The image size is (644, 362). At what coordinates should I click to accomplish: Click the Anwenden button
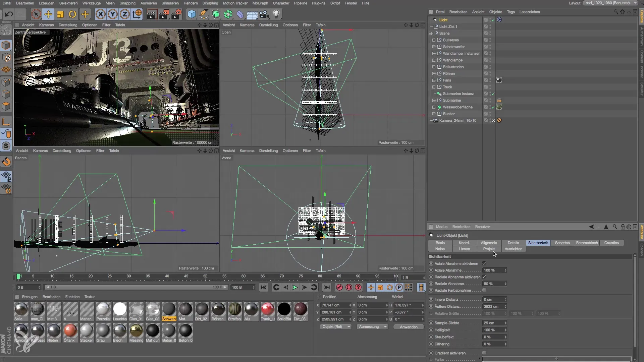coord(409,327)
